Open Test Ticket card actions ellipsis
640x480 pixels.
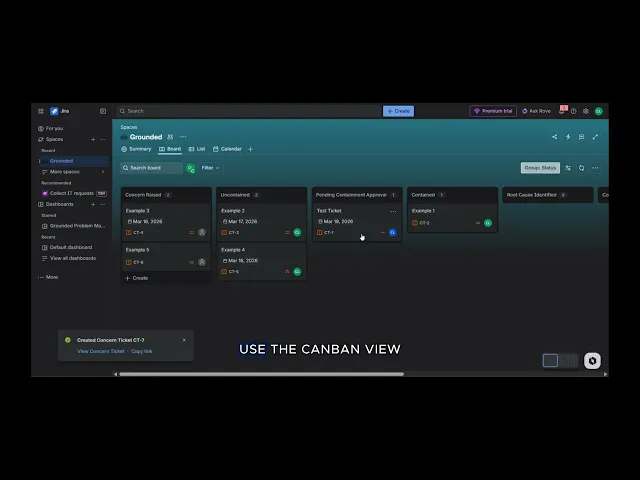[x=393, y=211]
